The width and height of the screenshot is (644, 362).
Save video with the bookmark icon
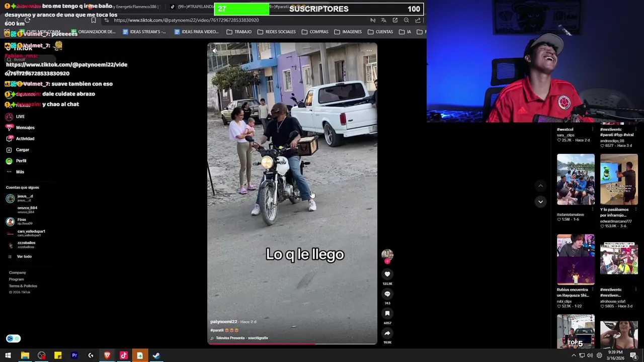click(x=387, y=313)
